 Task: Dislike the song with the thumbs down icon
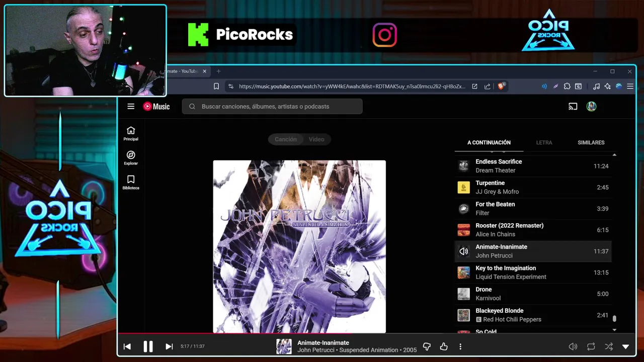[427, 346]
